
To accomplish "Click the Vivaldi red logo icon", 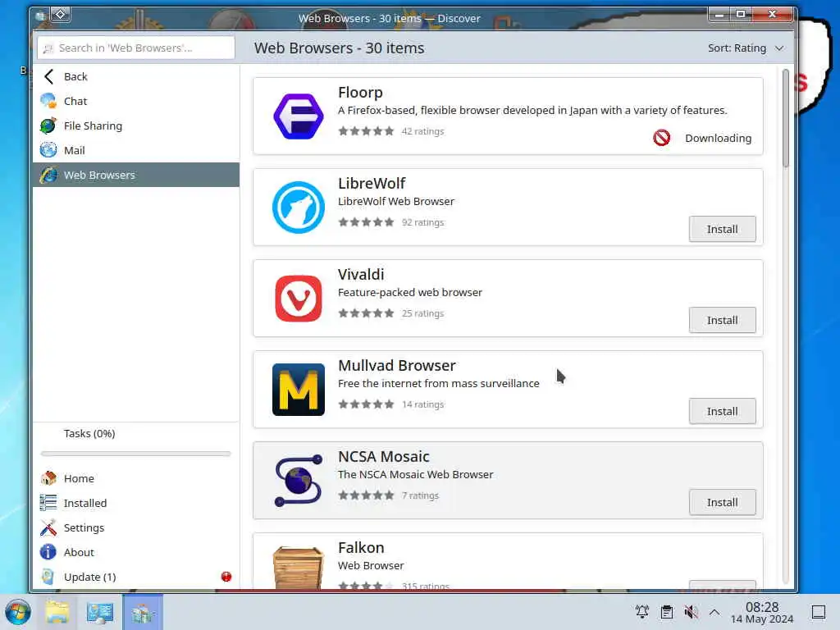I will coord(299,299).
